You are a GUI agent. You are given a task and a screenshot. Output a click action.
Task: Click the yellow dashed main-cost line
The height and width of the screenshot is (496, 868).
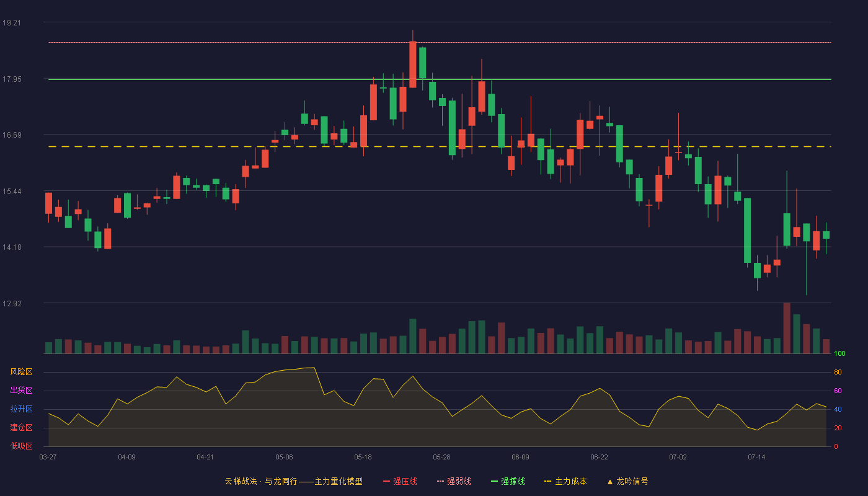440,147
